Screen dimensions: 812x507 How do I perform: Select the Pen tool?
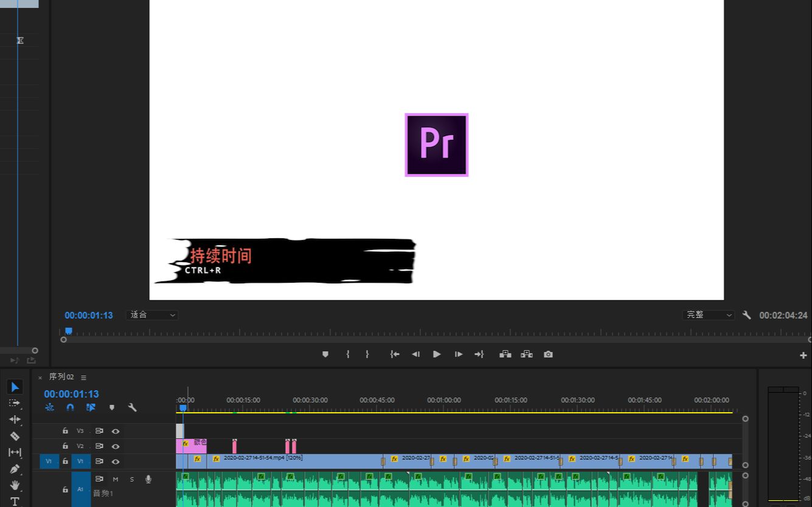(x=15, y=469)
